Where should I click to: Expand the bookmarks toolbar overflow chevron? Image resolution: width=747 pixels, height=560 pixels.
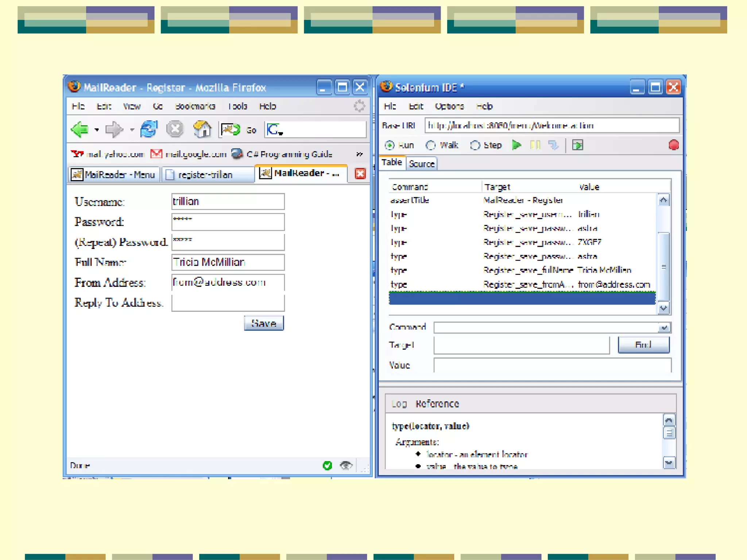(x=359, y=154)
